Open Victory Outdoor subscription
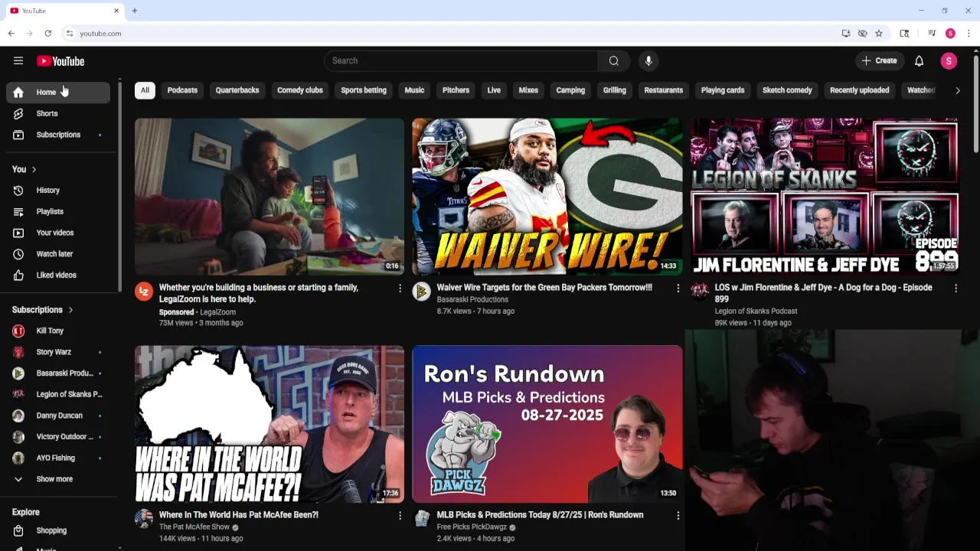The height and width of the screenshot is (551, 980). [58, 437]
